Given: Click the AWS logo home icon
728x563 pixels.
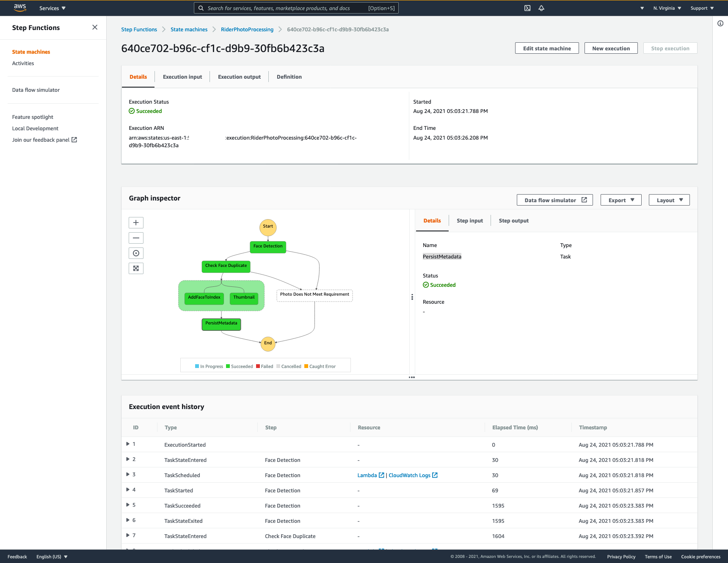Looking at the screenshot, I should tap(20, 8).
